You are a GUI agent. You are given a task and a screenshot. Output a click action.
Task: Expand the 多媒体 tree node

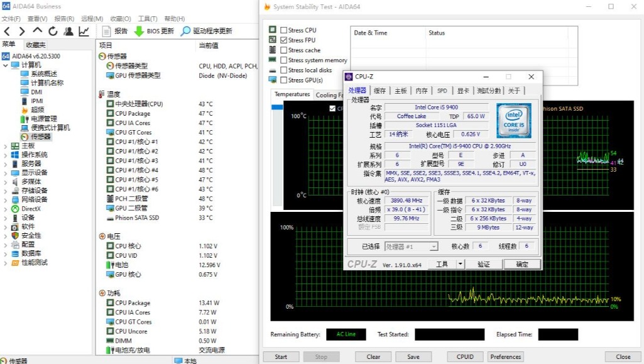click(5, 182)
